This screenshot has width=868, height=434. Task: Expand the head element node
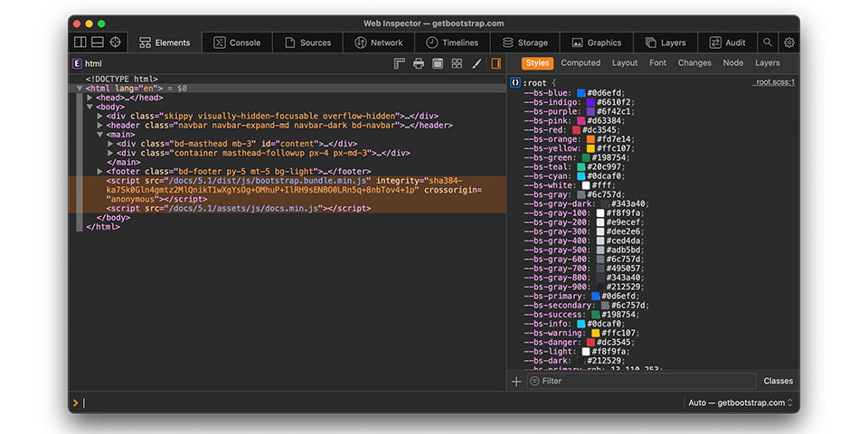pyautogui.click(x=90, y=98)
